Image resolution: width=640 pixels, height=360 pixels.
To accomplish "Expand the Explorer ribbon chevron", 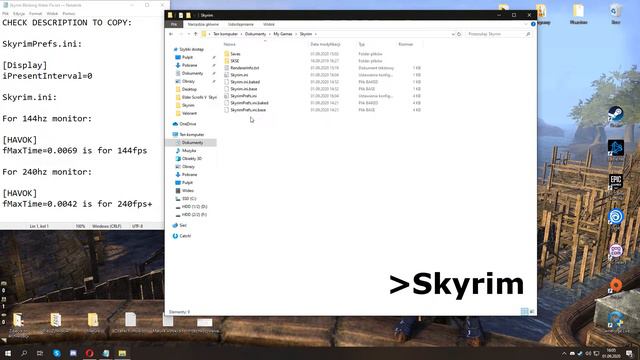I will 526,24.
